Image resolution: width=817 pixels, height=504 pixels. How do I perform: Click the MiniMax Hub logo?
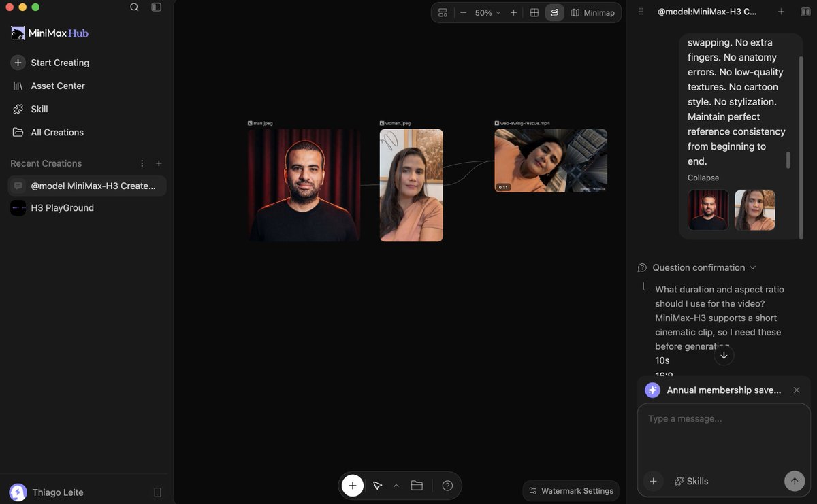50,33
